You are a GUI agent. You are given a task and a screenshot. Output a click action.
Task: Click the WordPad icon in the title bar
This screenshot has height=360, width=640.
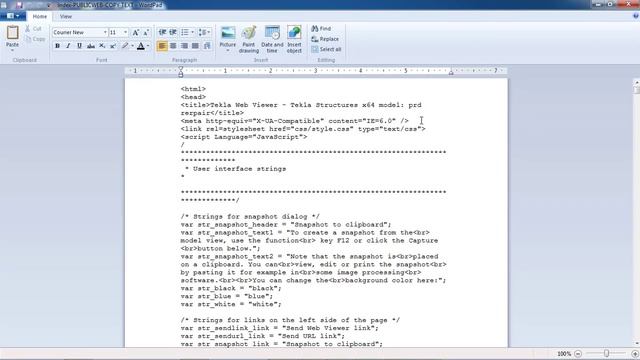point(4,5)
